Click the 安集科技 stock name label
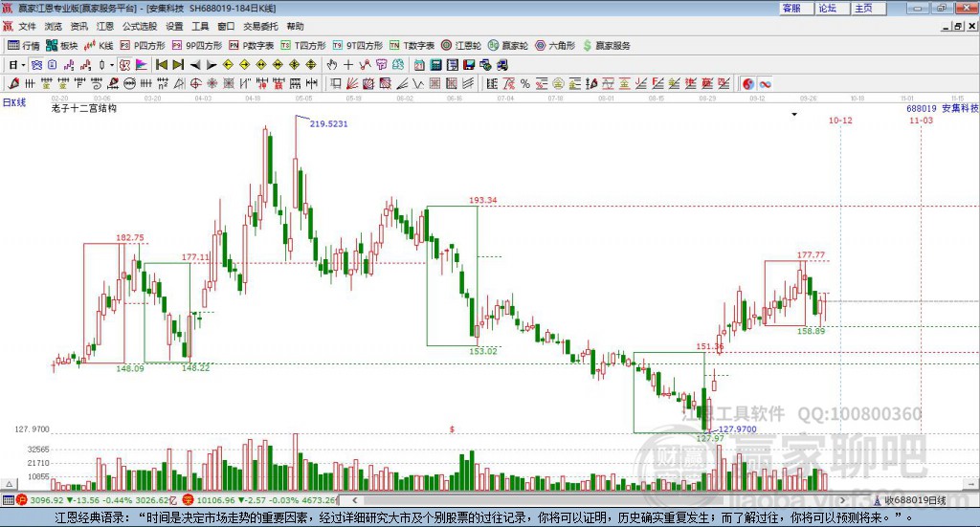This screenshot has width=980, height=527. (x=960, y=109)
